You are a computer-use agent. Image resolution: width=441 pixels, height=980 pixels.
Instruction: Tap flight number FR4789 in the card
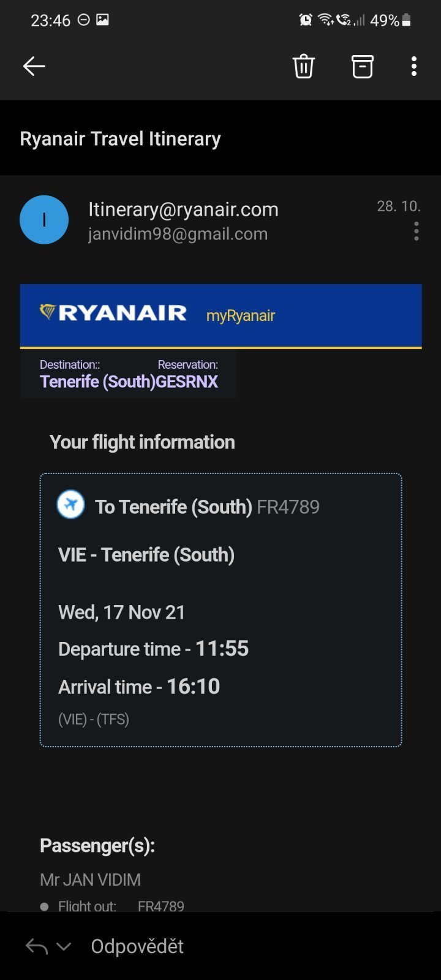pos(288,507)
